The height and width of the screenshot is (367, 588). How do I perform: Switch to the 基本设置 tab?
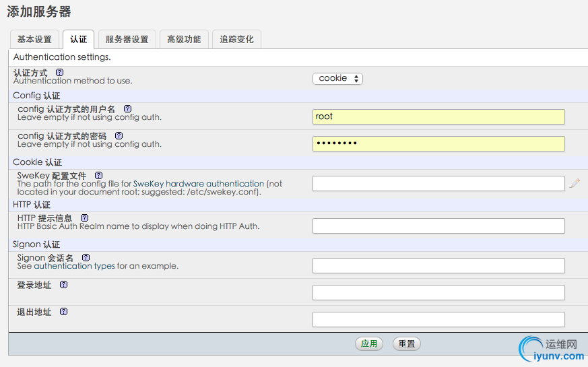coord(34,39)
